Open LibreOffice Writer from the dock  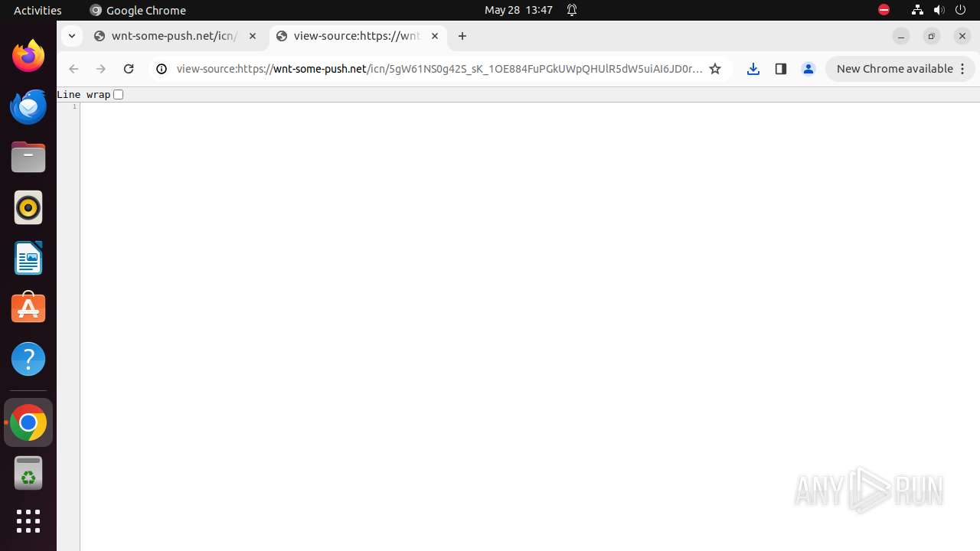pos(28,258)
